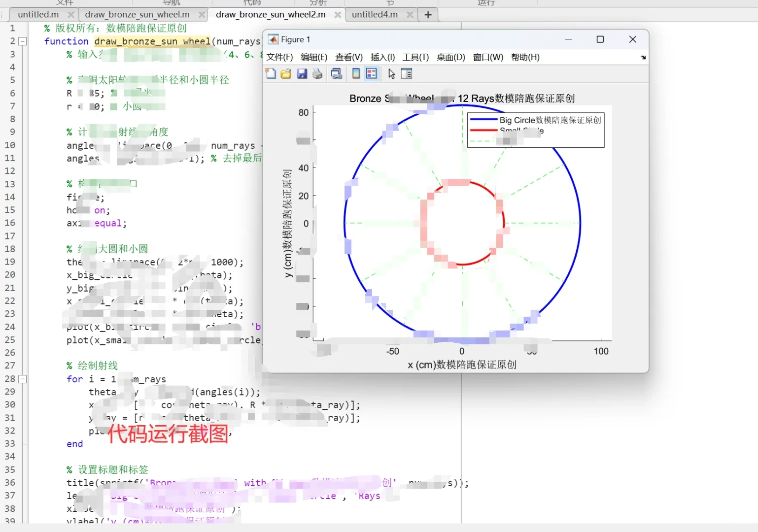Dock Figure 1 using the small dock arrow
758x532 pixels.
(x=643, y=57)
